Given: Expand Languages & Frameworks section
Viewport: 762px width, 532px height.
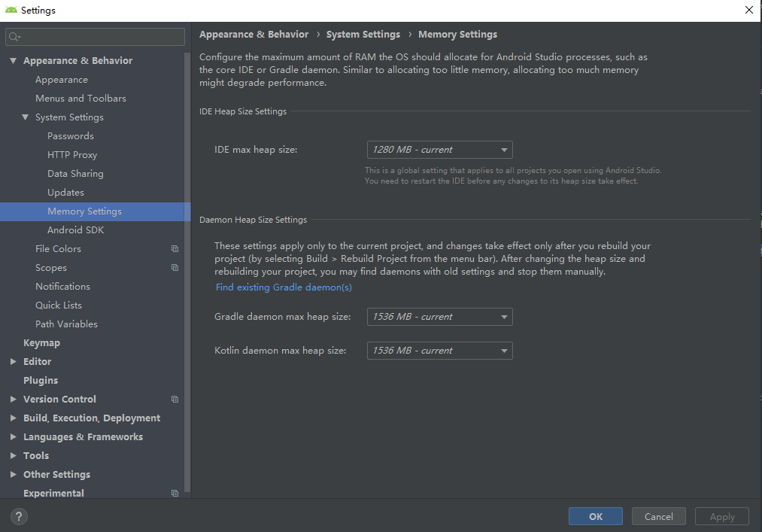Looking at the screenshot, I should click(x=13, y=436).
